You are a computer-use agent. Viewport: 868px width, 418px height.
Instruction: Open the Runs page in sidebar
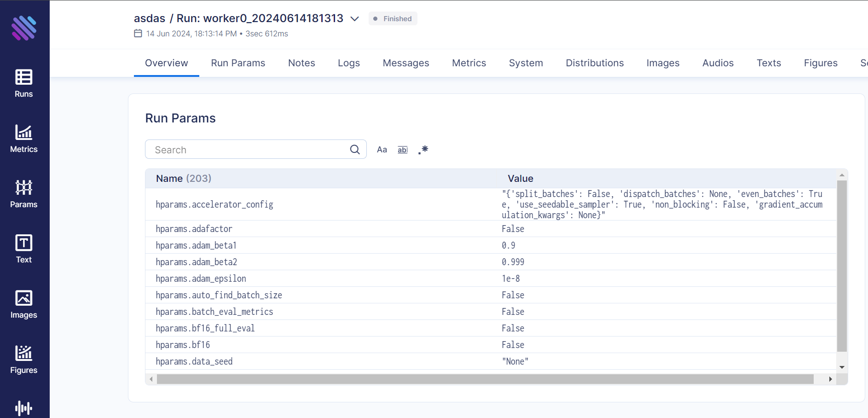[x=24, y=83]
